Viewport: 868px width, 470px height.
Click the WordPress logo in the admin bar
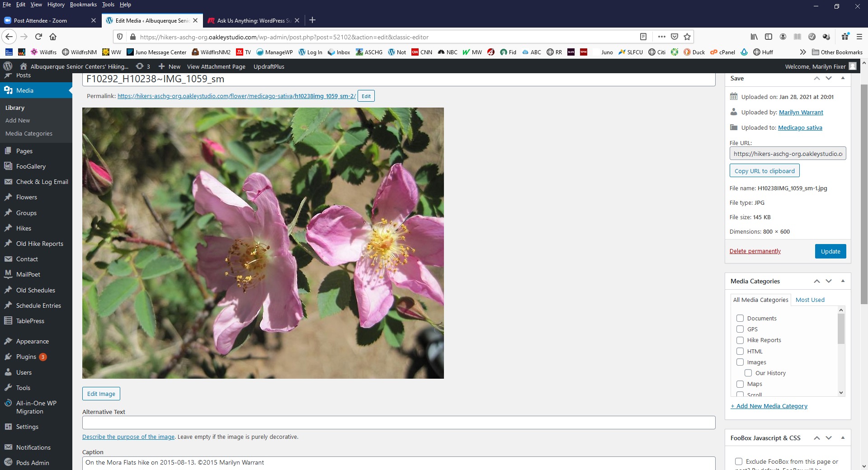coord(8,66)
